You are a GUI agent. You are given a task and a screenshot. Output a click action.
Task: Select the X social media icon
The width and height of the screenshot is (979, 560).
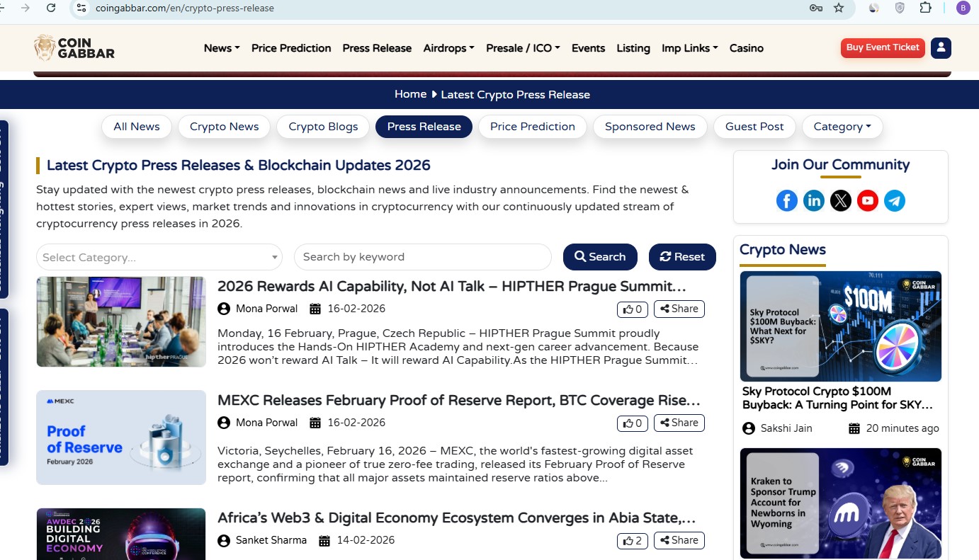click(841, 200)
